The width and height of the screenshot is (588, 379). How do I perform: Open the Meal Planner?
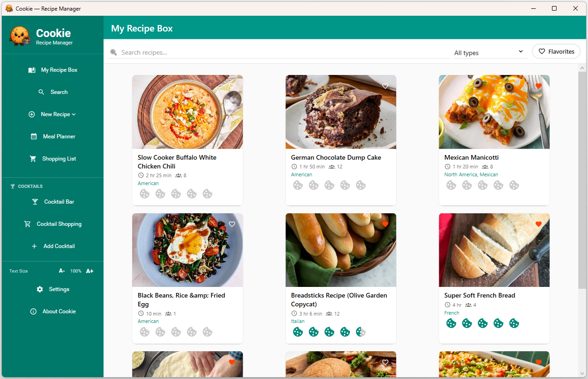click(x=53, y=137)
